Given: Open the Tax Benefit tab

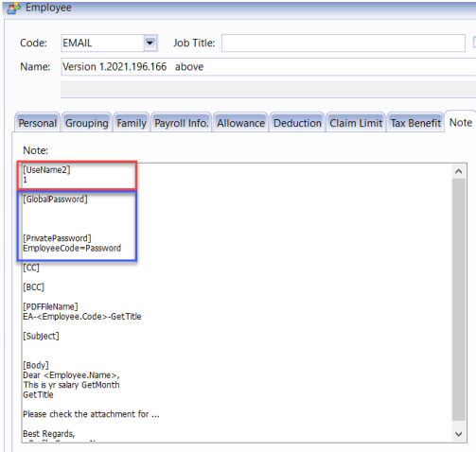Looking at the screenshot, I should [x=415, y=123].
